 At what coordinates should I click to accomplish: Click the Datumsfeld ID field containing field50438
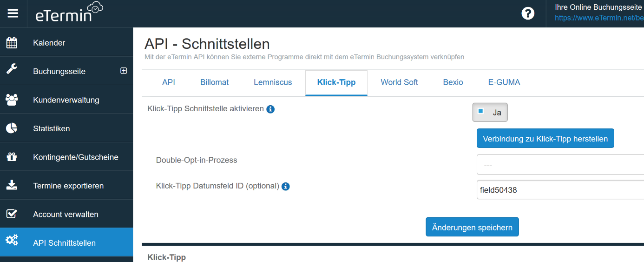(x=560, y=190)
